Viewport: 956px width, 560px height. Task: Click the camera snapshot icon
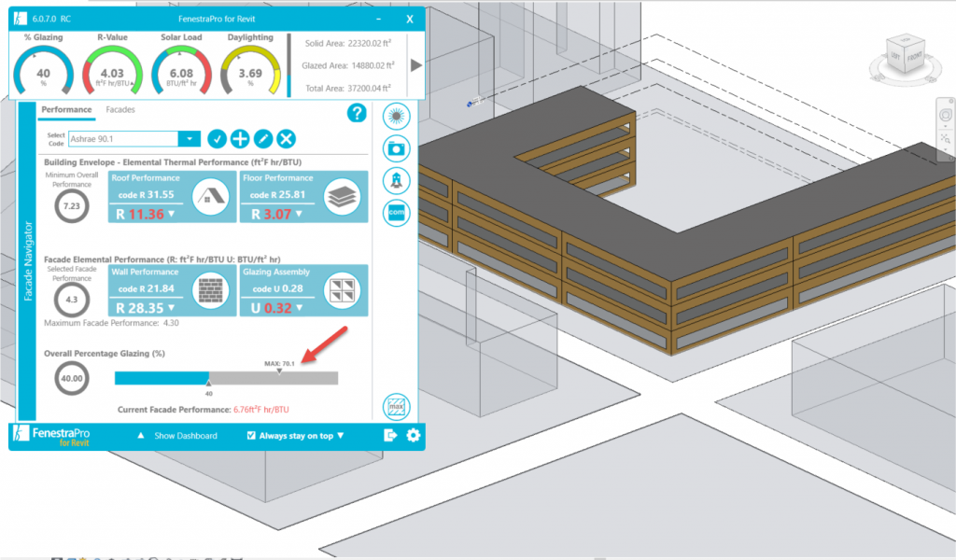(396, 148)
